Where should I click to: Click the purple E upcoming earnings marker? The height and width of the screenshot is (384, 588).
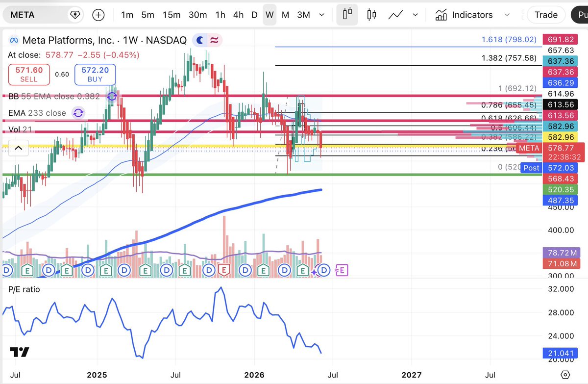[342, 270]
